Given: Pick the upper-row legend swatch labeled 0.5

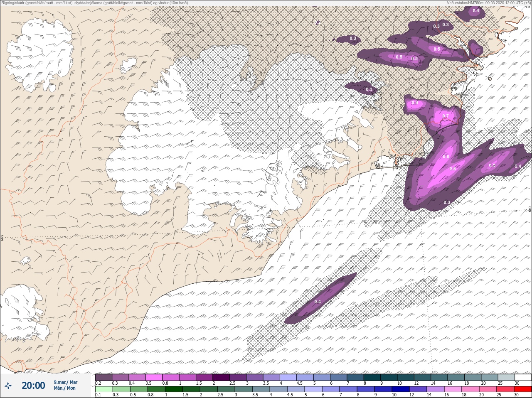Looking at the screenshot, I should (x=154, y=377).
